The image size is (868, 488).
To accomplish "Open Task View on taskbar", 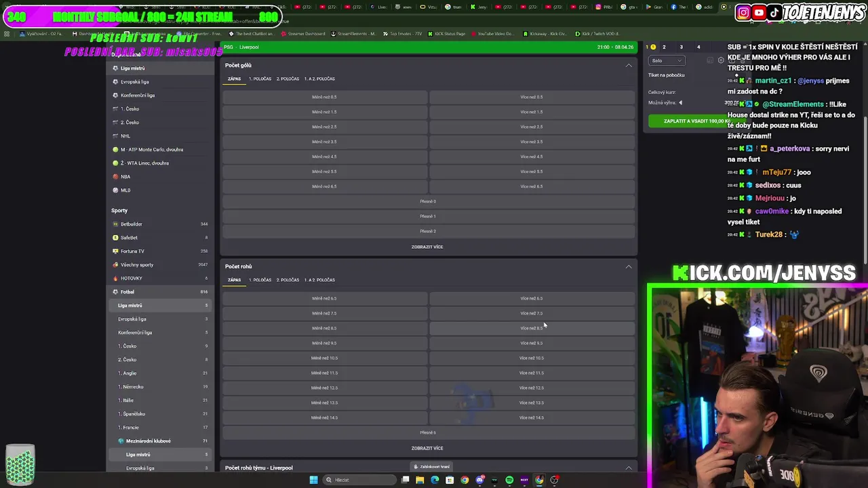I will [405, 480].
